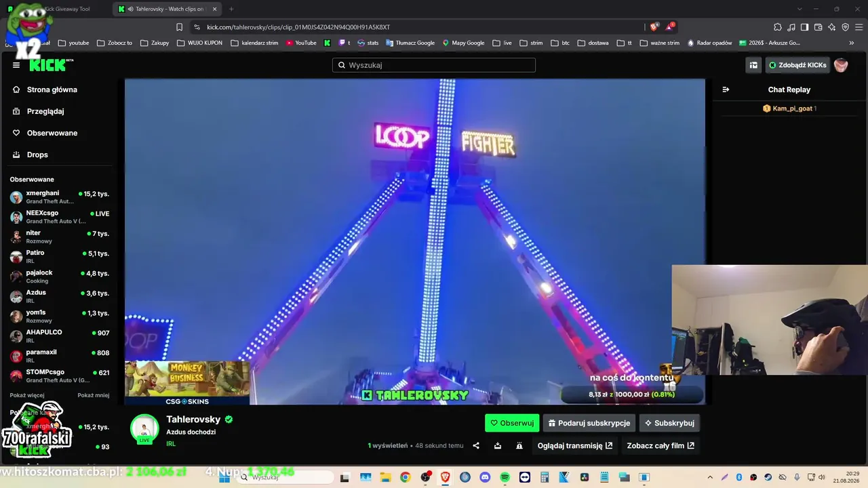Share the clip using the share icon
The height and width of the screenshot is (488, 868).
coord(476,445)
